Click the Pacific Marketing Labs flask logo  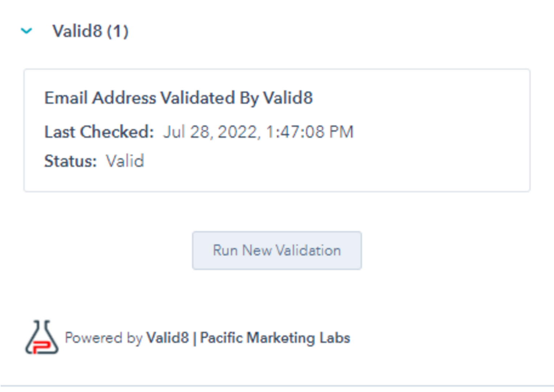point(41,337)
